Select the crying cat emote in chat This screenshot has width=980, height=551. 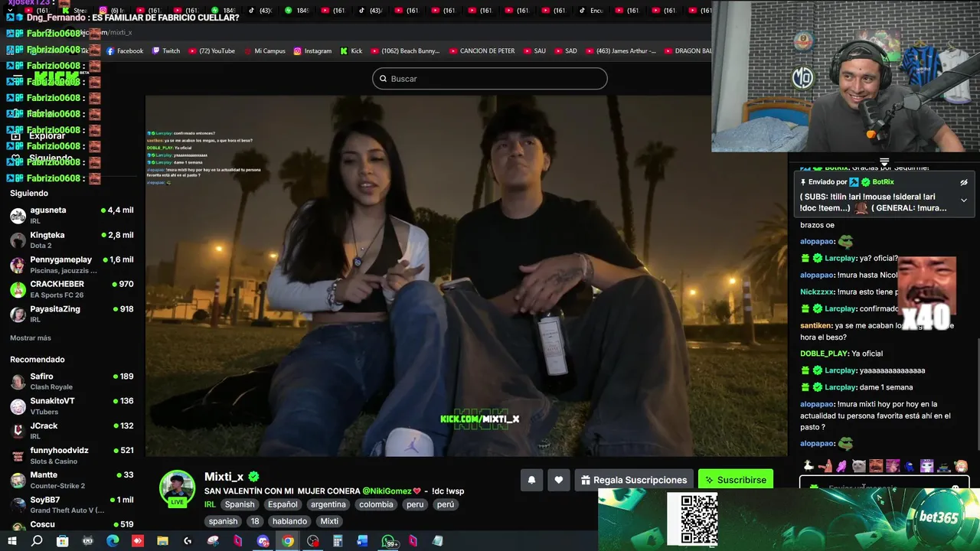(859, 466)
